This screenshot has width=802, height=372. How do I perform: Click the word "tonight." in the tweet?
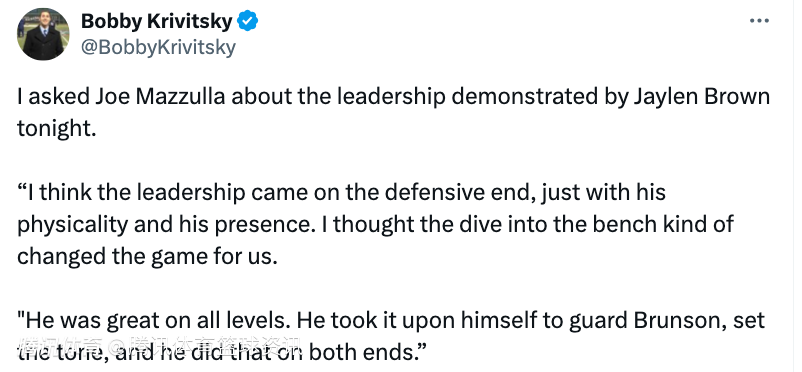pos(57,129)
